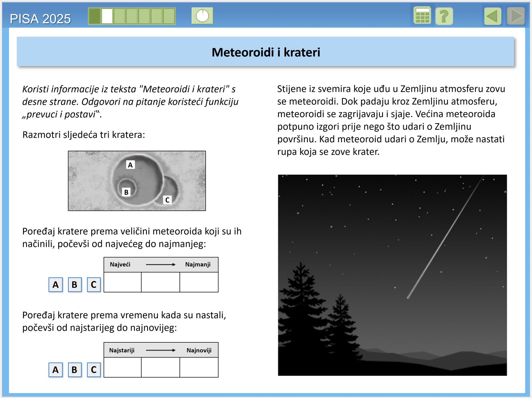Open the help question mark icon
Screen dimensions: 532x398
click(444, 16)
